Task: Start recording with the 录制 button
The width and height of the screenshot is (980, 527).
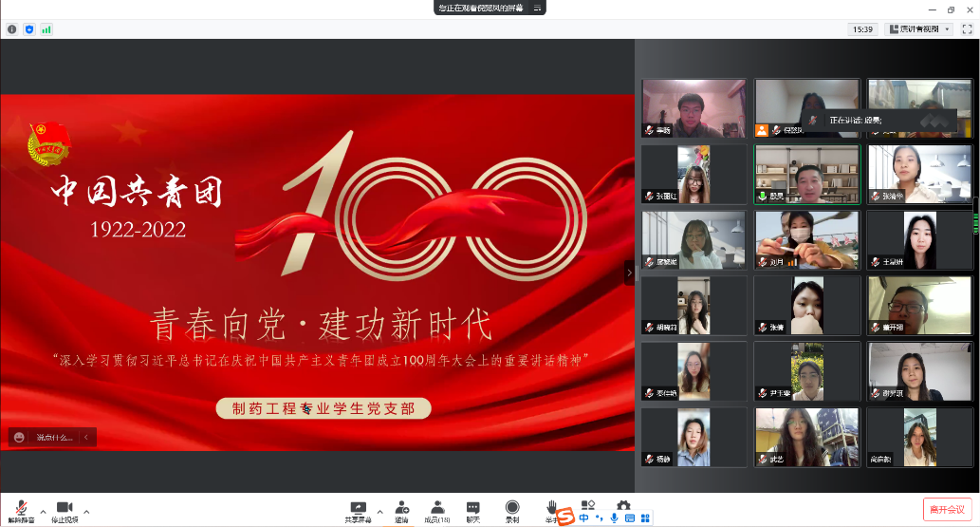Action: [x=512, y=510]
